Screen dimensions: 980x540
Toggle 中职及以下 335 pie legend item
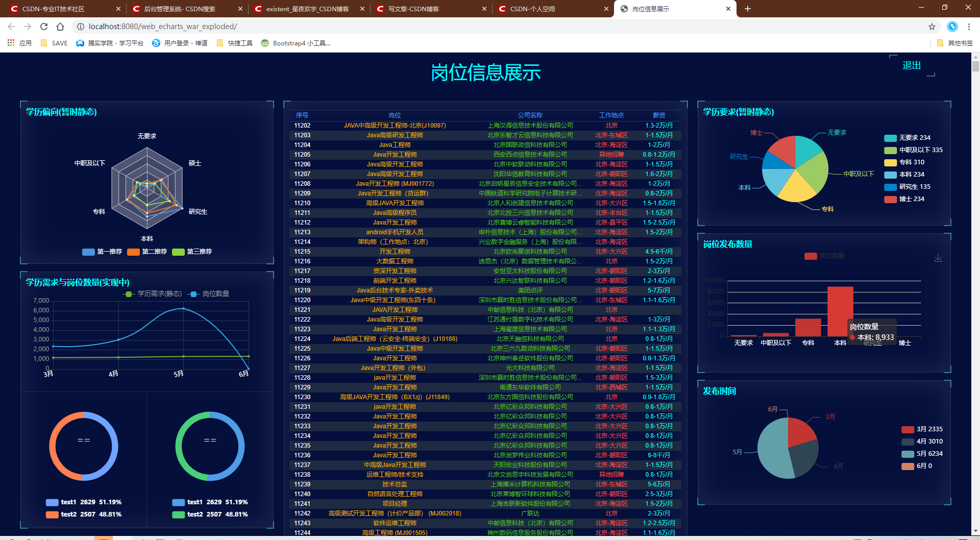point(913,150)
